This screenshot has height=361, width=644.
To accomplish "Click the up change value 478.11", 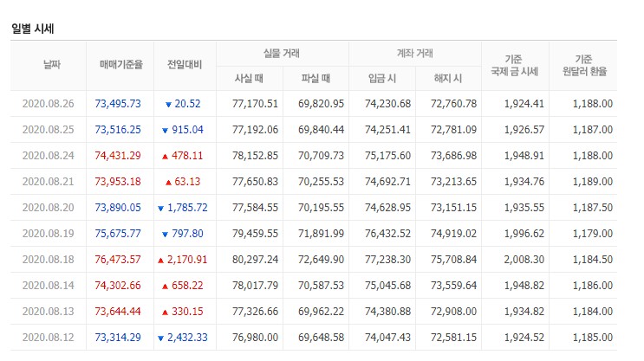I will [187, 156].
